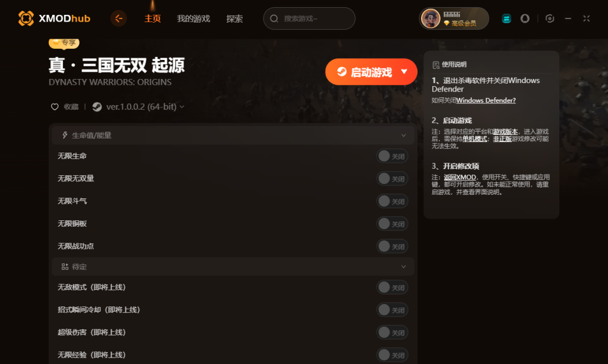The height and width of the screenshot is (364, 608).
Task: Collapse the 生命值/能量 section chevron
Action: pos(404,135)
